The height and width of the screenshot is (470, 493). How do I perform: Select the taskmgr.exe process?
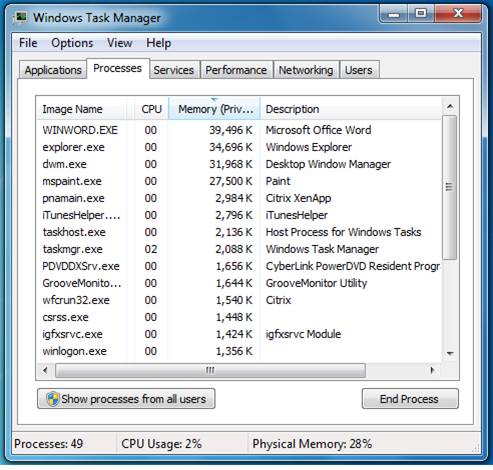pos(239,249)
